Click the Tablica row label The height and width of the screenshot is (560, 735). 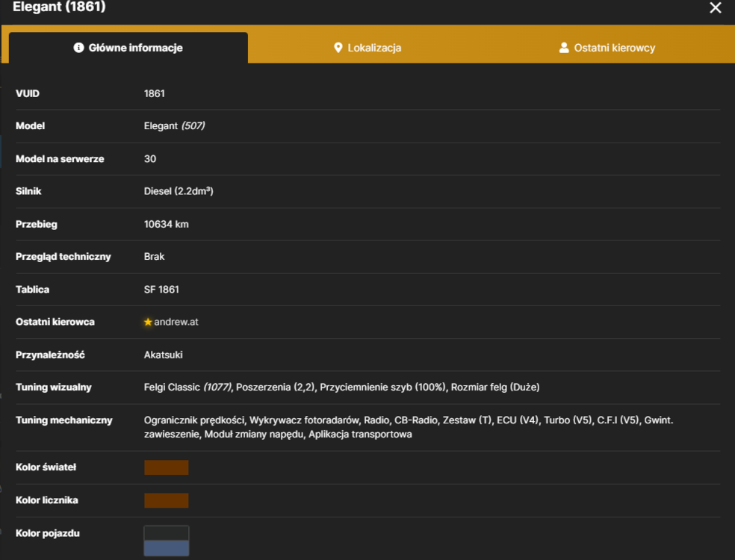pos(32,290)
